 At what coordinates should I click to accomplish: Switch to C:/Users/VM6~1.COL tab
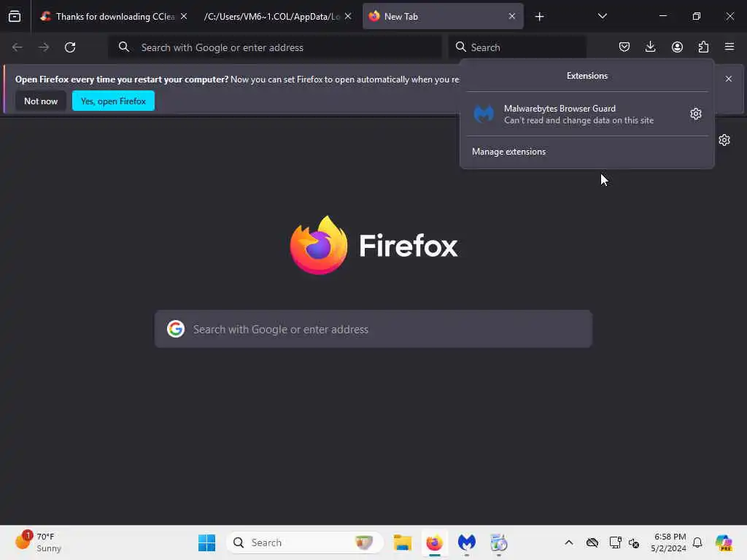[277, 16]
